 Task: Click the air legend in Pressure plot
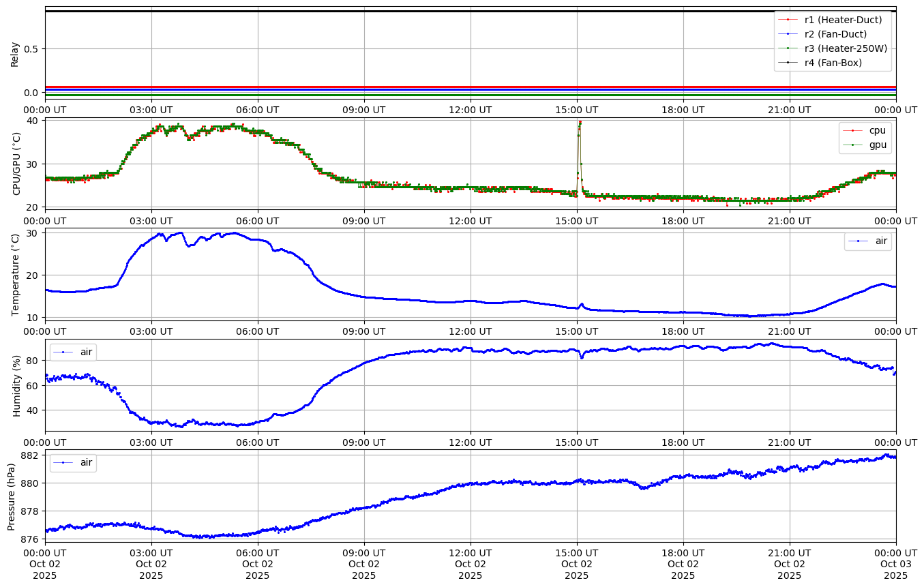pyautogui.click(x=73, y=462)
